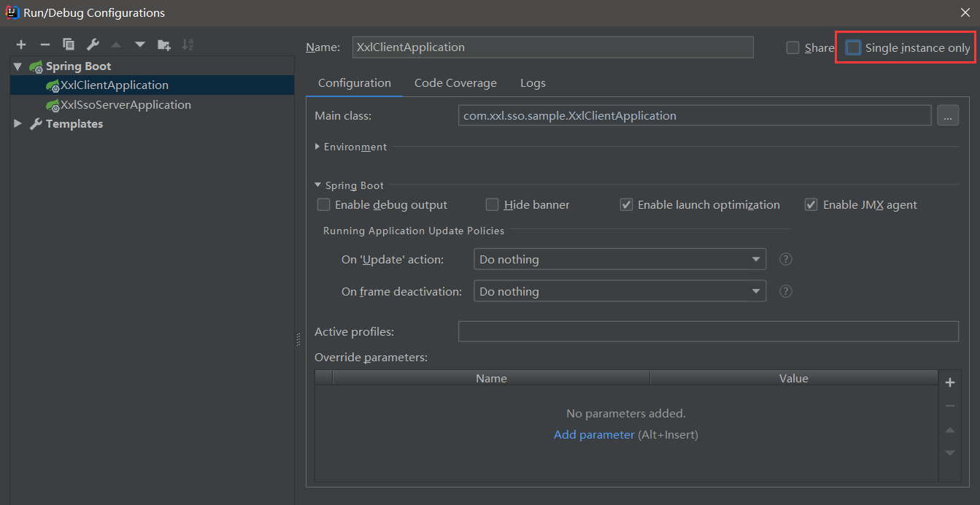Image resolution: width=980 pixels, height=505 pixels.
Task: Switch to the Code Coverage tab
Action: 455,83
